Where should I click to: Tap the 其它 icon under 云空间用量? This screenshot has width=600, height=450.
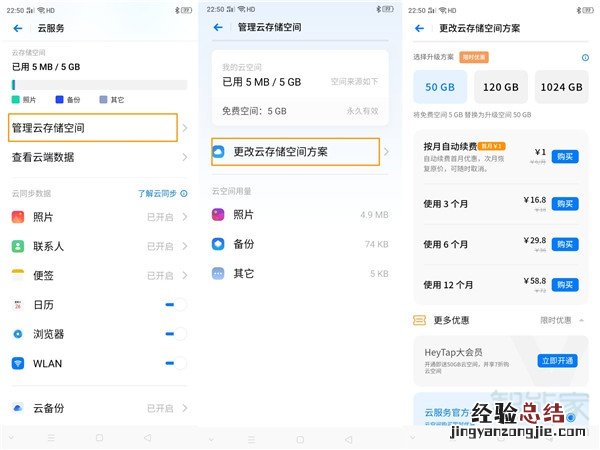218,273
